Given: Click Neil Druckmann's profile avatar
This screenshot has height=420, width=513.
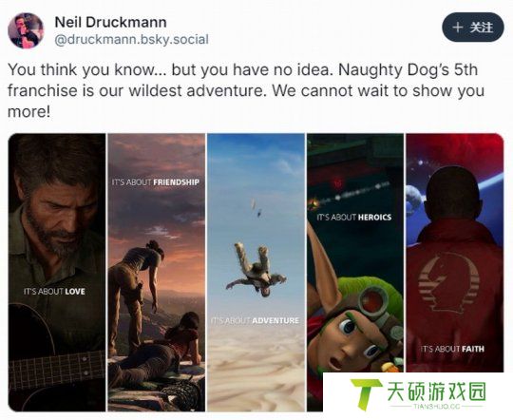Looking at the screenshot, I should (26, 30).
